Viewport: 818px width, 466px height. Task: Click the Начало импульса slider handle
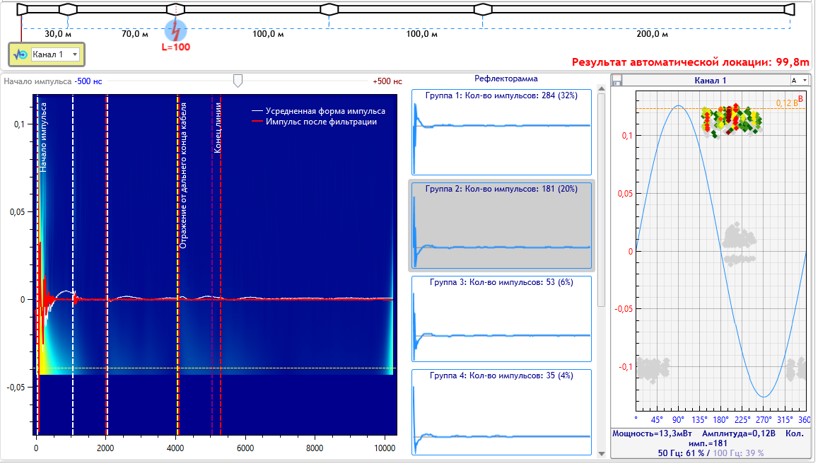(x=237, y=81)
